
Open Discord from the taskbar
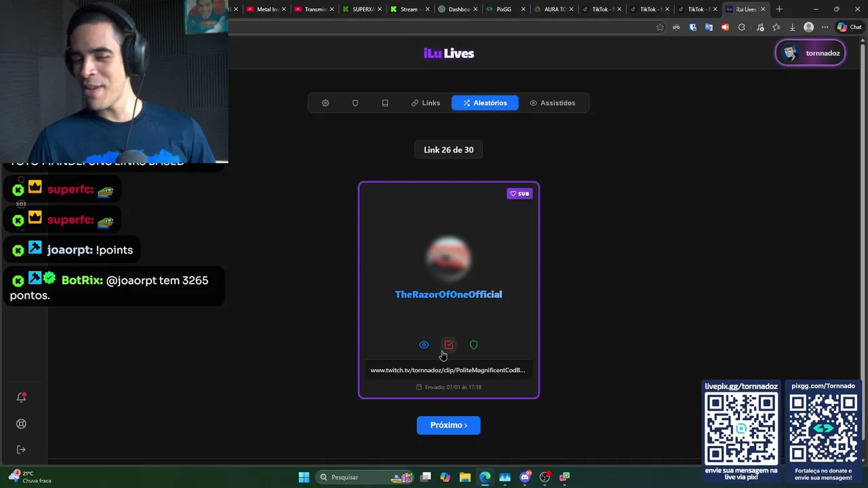[525, 477]
